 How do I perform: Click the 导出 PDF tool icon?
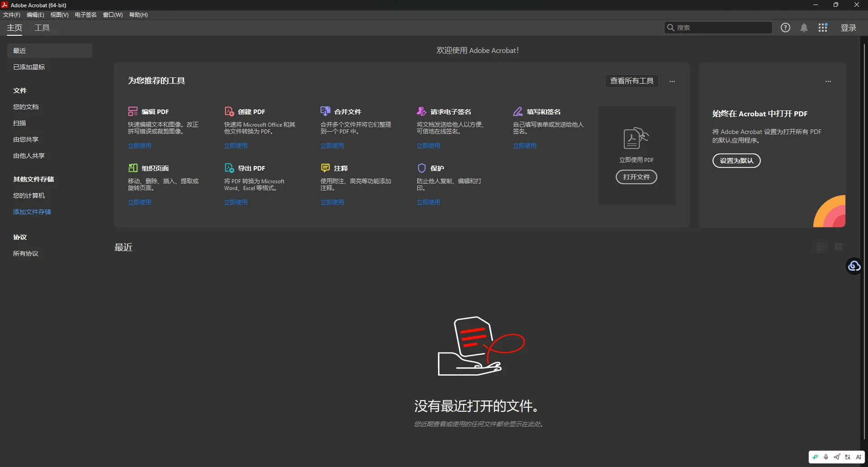(229, 168)
